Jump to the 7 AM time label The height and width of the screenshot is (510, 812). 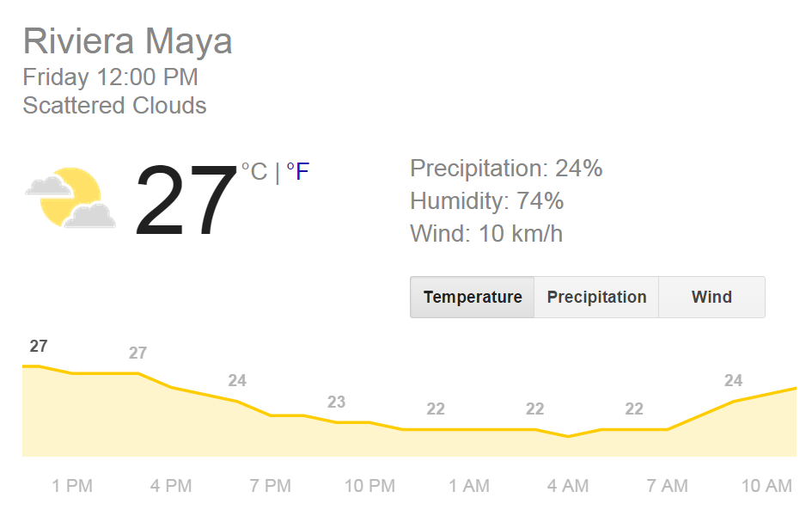point(668,486)
